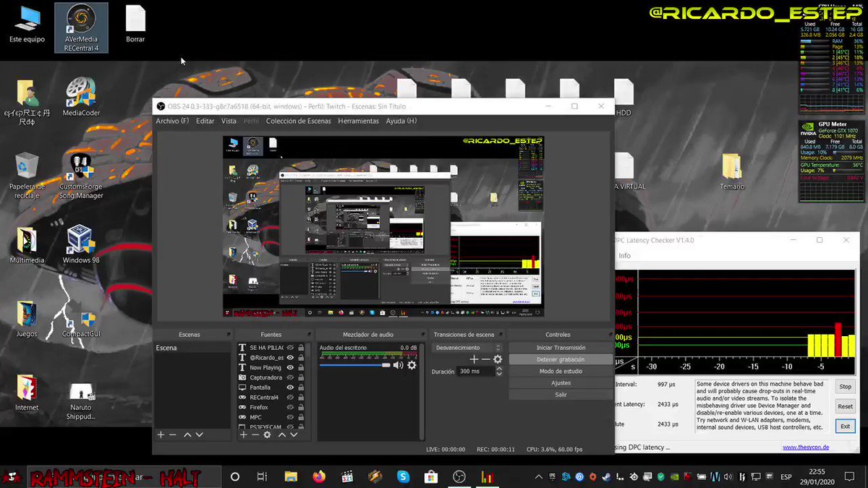868x488 pixels.
Task: Open Archivo (F) menu
Action: [x=172, y=121]
